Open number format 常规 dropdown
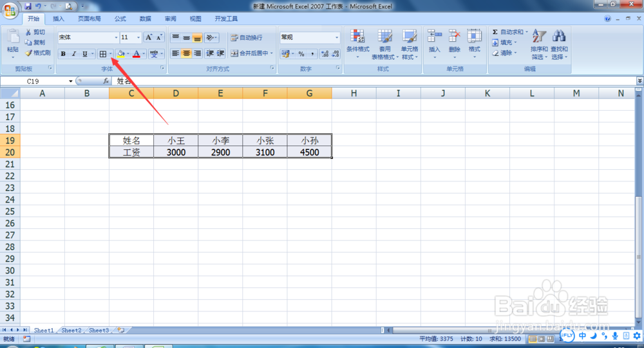Image resolution: width=644 pixels, height=348 pixels. [x=337, y=37]
